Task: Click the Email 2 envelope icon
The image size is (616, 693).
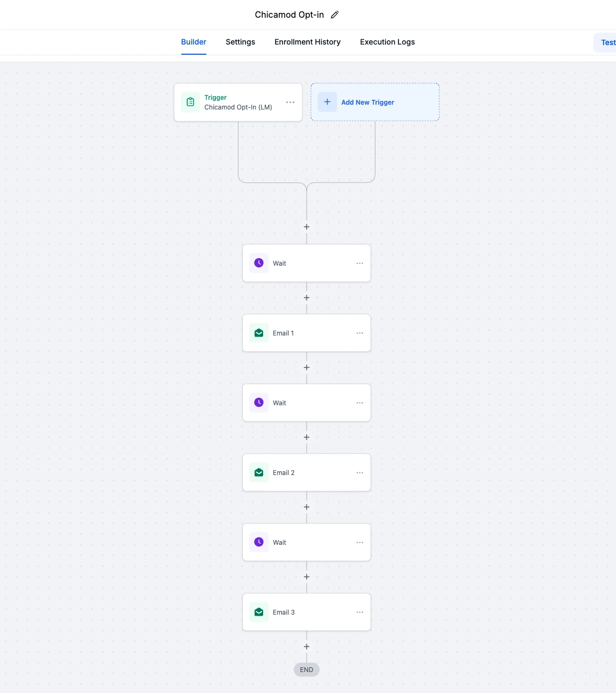Action: [x=259, y=472]
